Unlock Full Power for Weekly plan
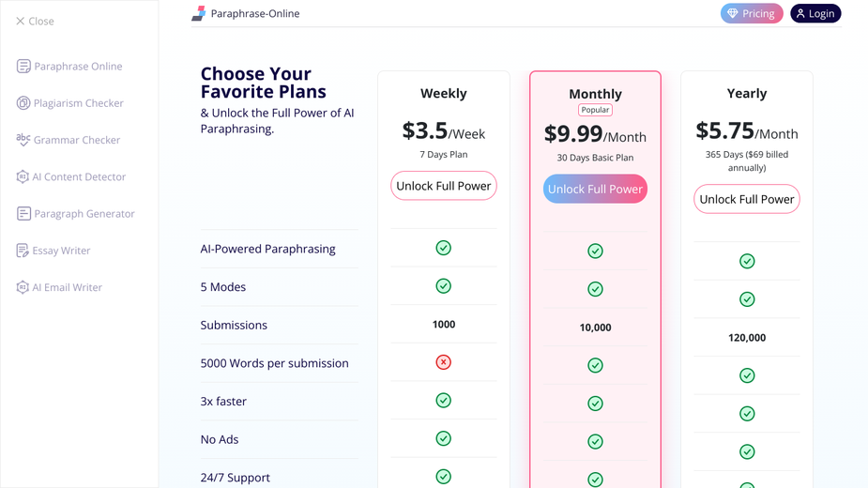The width and height of the screenshot is (868, 488). 444,186
